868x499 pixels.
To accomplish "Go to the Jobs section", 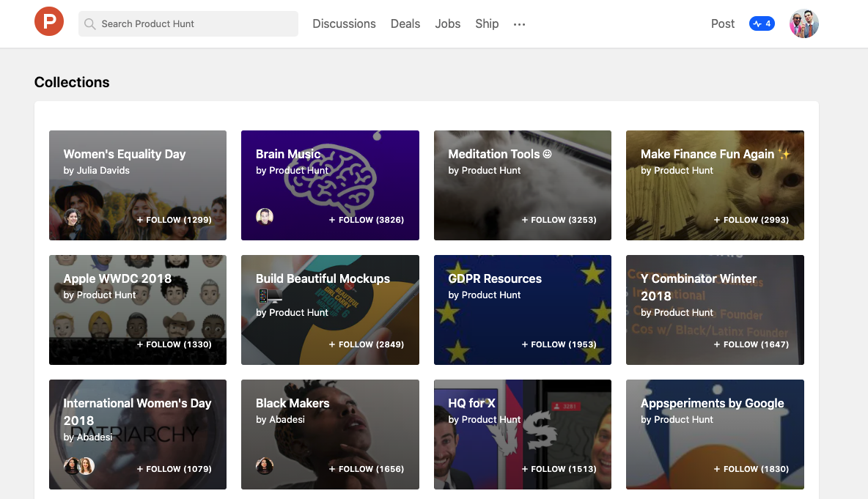I will (448, 23).
